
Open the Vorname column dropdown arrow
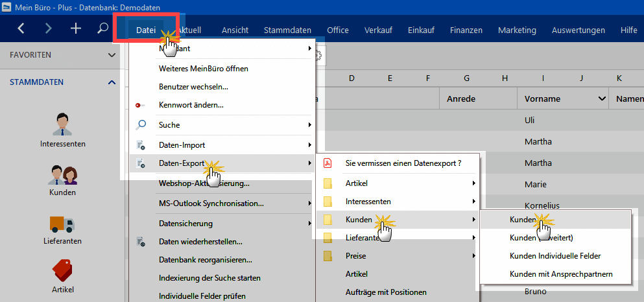click(x=602, y=99)
